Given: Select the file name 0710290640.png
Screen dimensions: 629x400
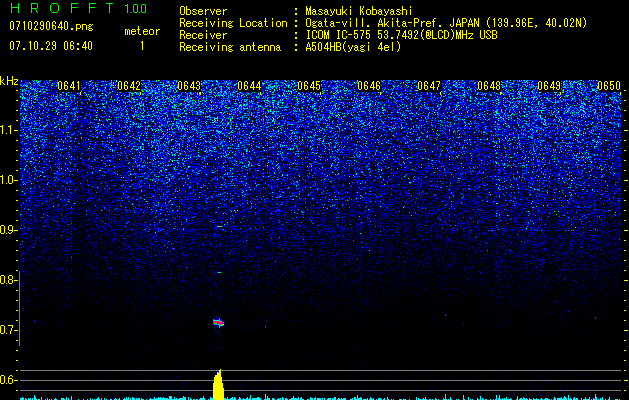Looking at the screenshot, I should 51,26.
